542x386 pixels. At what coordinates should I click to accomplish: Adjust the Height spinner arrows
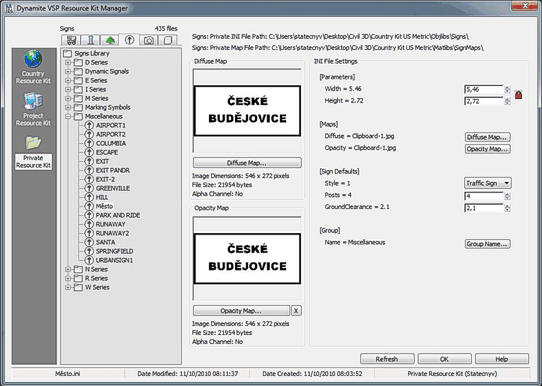(x=507, y=102)
